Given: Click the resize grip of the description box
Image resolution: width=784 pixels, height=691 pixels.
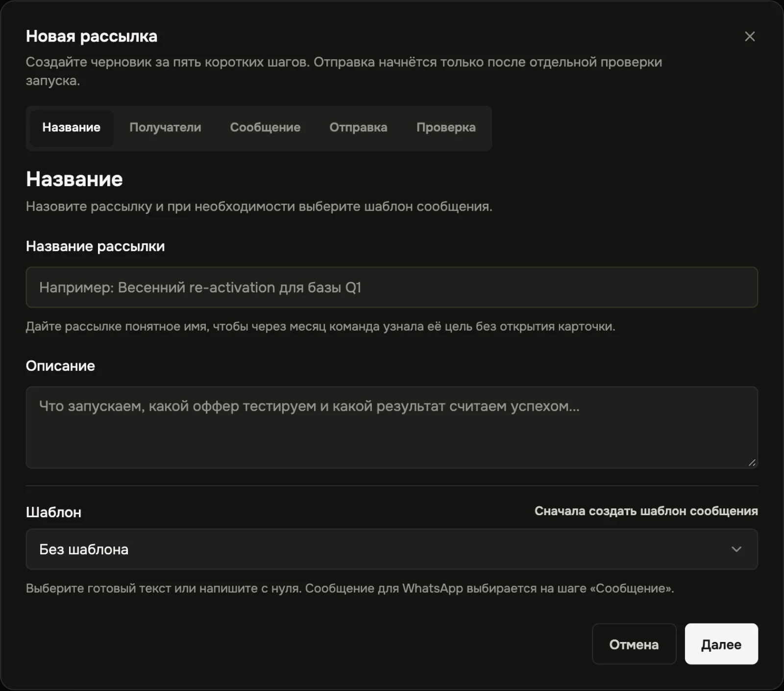Looking at the screenshot, I should [x=752, y=462].
